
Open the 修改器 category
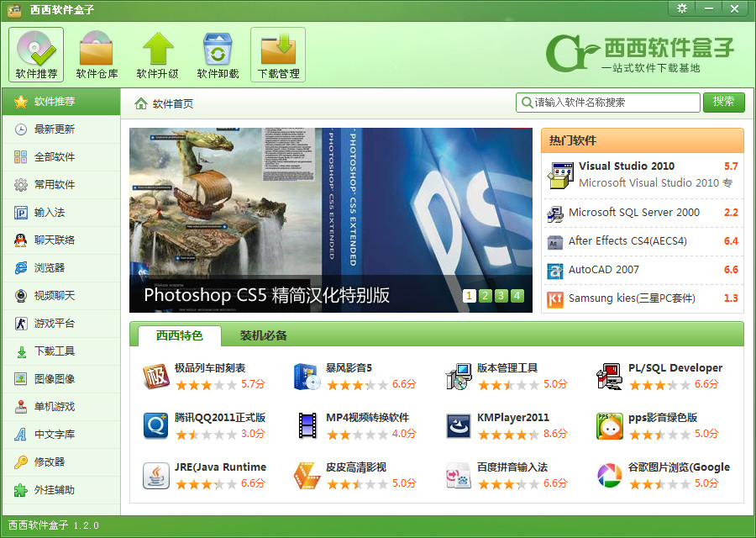click(61, 462)
